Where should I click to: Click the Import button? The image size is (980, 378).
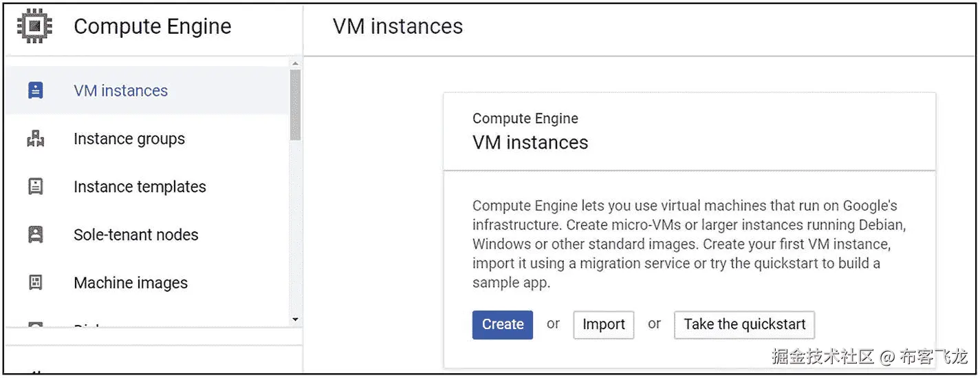click(x=603, y=324)
